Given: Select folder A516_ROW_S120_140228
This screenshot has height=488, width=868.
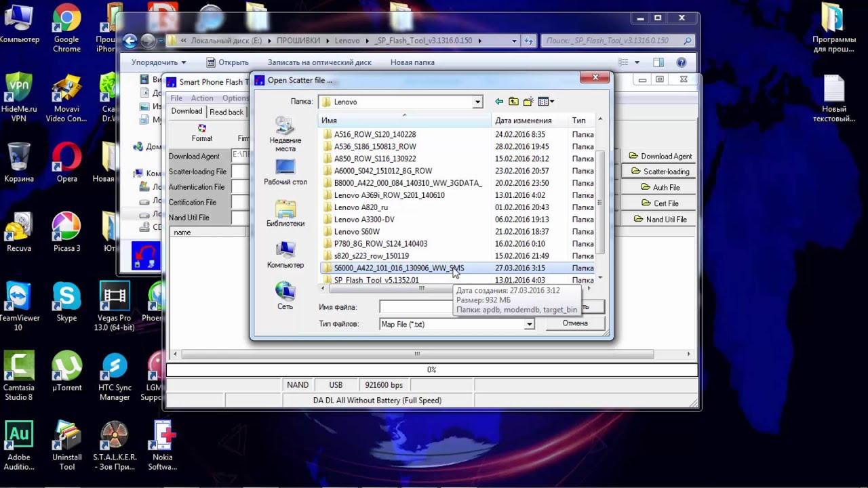Looking at the screenshot, I should click(x=374, y=134).
